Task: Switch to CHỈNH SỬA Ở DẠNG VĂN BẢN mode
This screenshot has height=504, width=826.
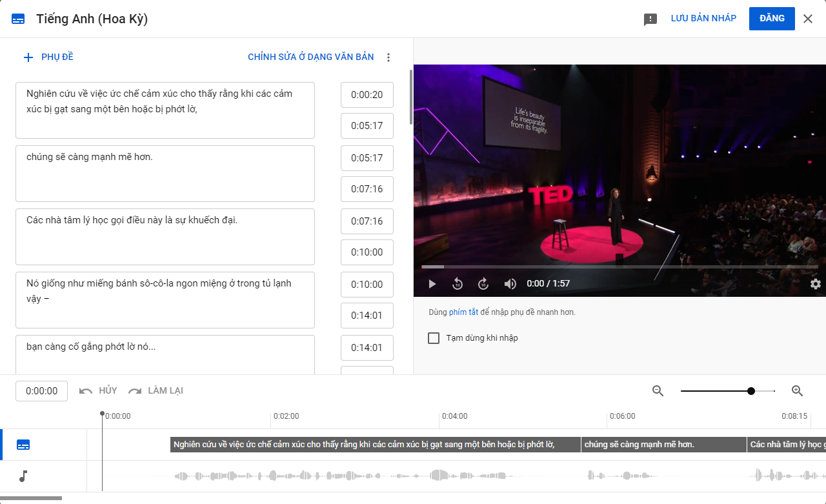Action: 310,57
